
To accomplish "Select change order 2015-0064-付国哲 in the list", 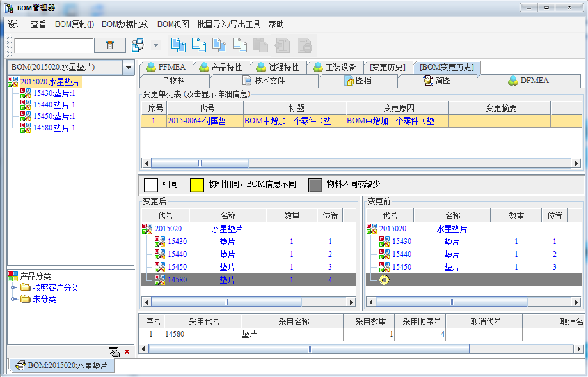I will coord(192,121).
